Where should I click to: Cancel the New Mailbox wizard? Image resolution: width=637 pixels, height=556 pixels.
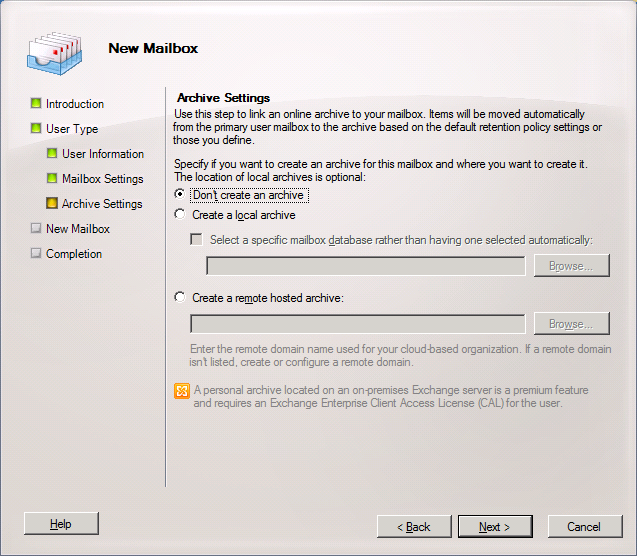(583, 526)
